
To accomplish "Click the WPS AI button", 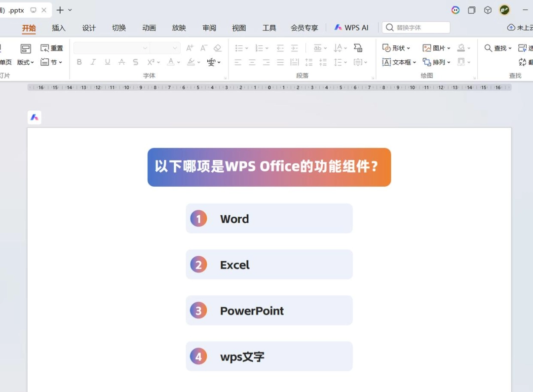I will click(351, 28).
